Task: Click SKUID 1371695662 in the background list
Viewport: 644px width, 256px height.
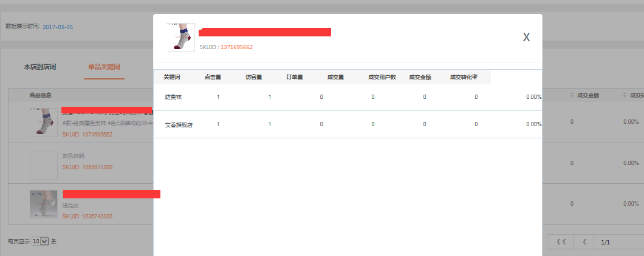Action: point(87,135)
